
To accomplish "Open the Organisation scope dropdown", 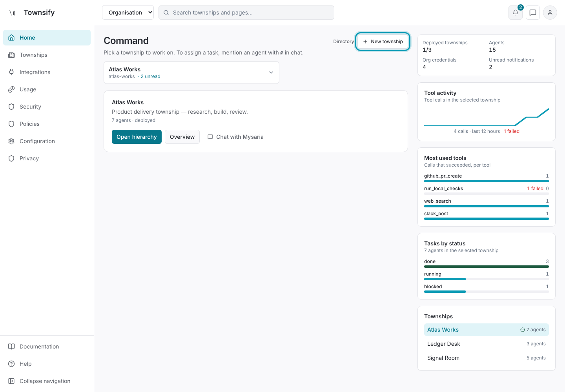I will click(x=128, y=13).
